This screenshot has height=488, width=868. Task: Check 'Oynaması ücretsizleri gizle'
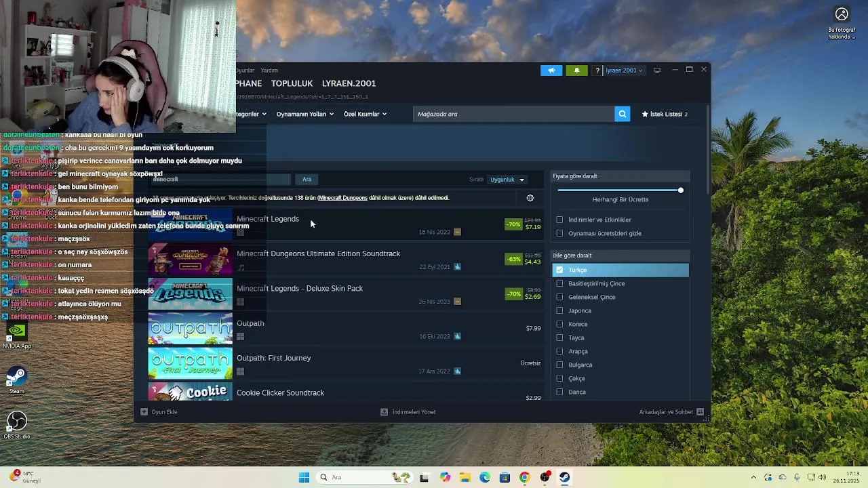point(559,233)
